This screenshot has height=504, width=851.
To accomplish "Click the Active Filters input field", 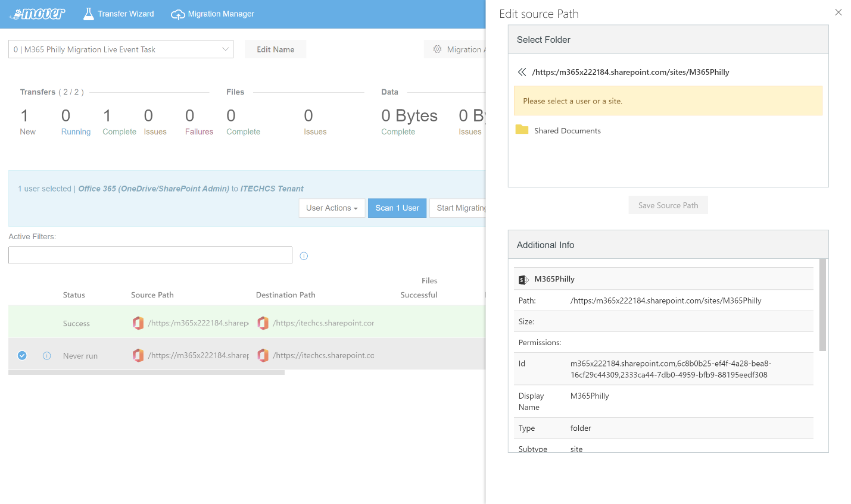I will pos(150,255).
